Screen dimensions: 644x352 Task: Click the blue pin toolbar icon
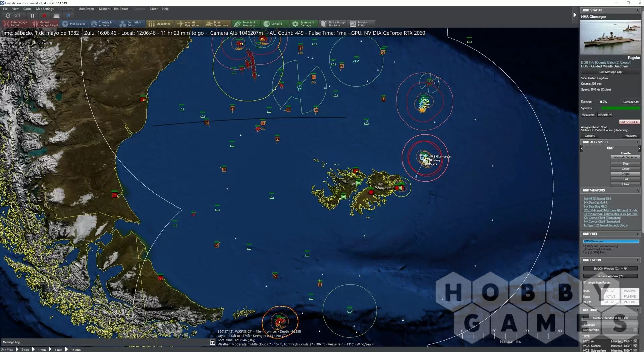(x=68, y=15)
